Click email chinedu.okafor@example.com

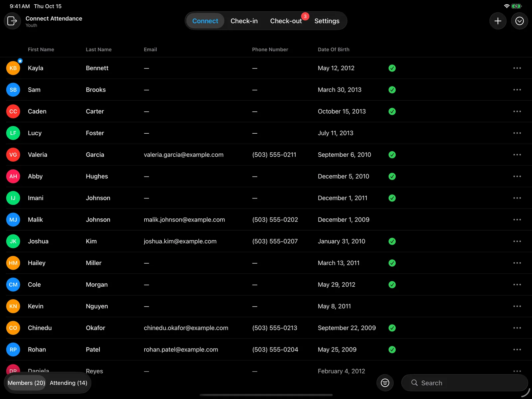(186, 328)
